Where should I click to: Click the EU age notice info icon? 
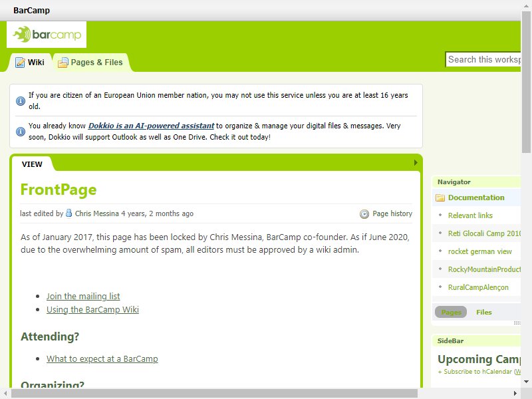[x=21, y=101]
